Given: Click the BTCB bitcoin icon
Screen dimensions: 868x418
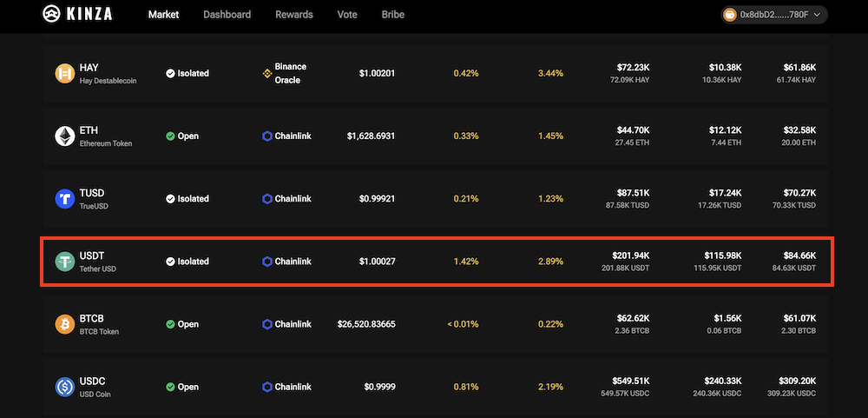Looking at the screenshot, I should (x=65, y=324).
